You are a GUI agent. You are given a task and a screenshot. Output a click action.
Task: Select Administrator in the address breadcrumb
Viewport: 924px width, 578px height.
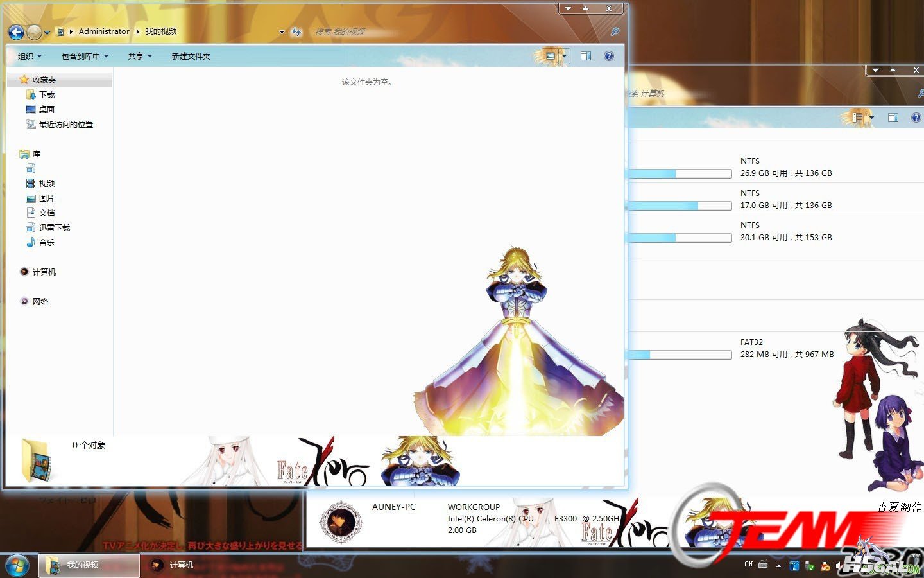coord(104,31)
